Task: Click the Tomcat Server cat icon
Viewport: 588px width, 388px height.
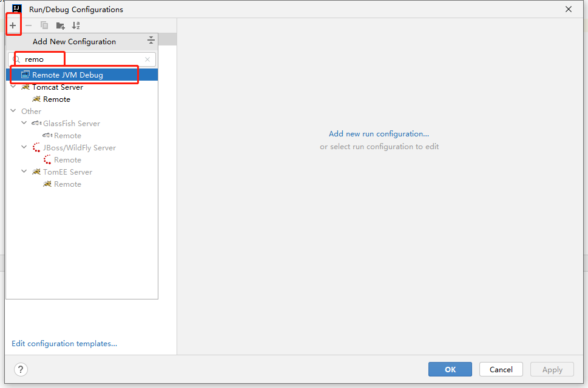Action: (25, 87)
